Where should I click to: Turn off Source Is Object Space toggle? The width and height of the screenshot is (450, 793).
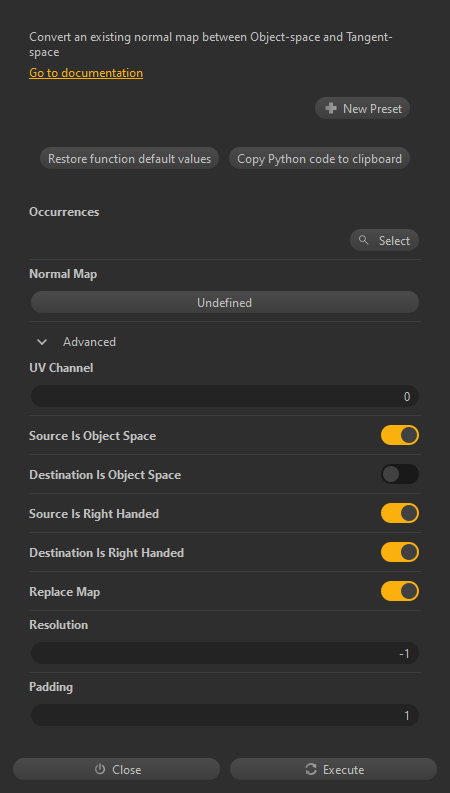[x=400, y=435]
